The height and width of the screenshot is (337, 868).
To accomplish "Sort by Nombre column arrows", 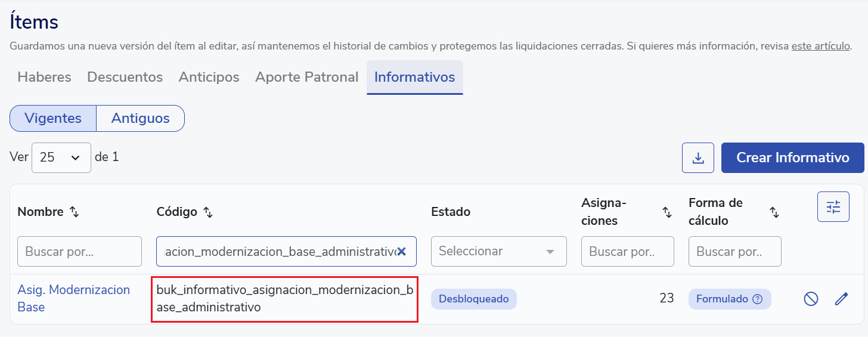I will pyautogui.click(x=75, y=212).
